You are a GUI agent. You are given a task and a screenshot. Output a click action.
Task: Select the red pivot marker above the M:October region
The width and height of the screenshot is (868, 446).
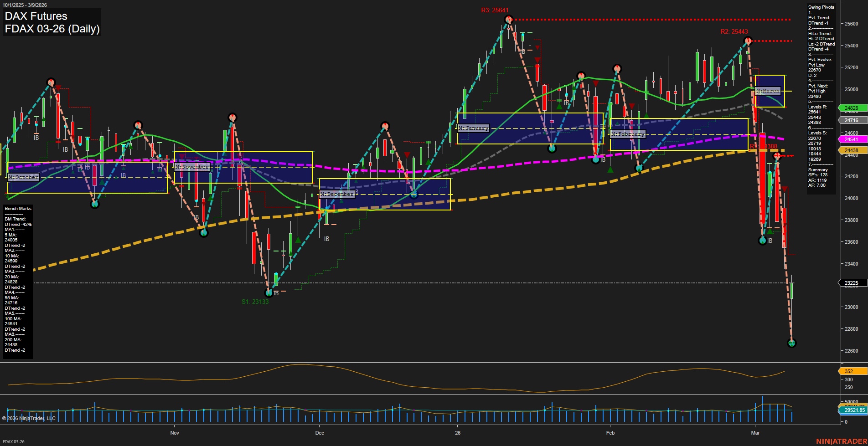click(51, 83)
